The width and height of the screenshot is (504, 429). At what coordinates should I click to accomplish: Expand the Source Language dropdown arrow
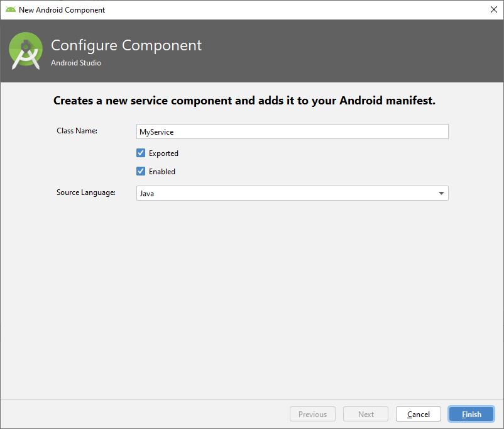pyautogui.click(x=441, y=193)
